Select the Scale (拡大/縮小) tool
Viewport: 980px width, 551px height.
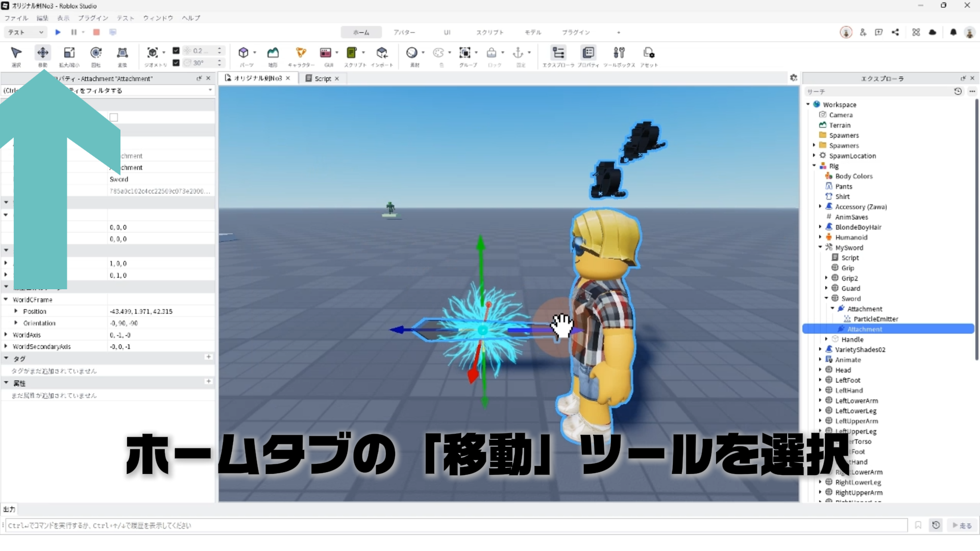click(x=69, y=53)
